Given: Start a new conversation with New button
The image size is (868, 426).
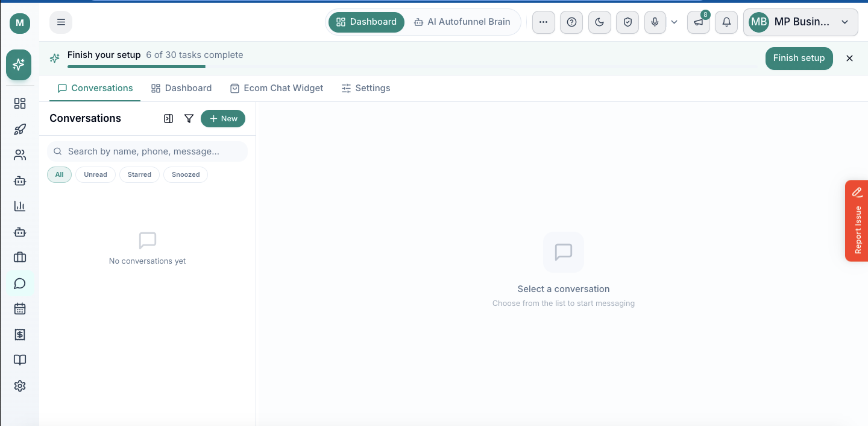Looking at the screenshot, I should pos(223,119).
